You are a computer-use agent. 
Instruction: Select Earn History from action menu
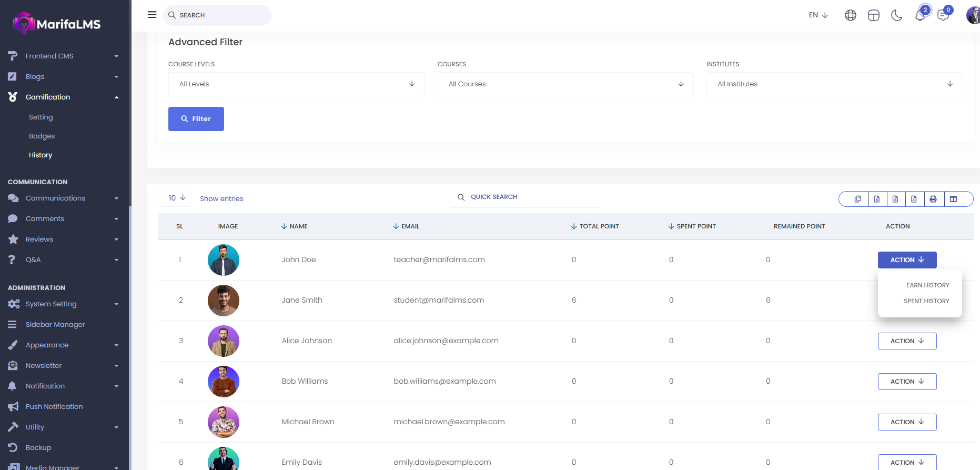pos(927,285)
